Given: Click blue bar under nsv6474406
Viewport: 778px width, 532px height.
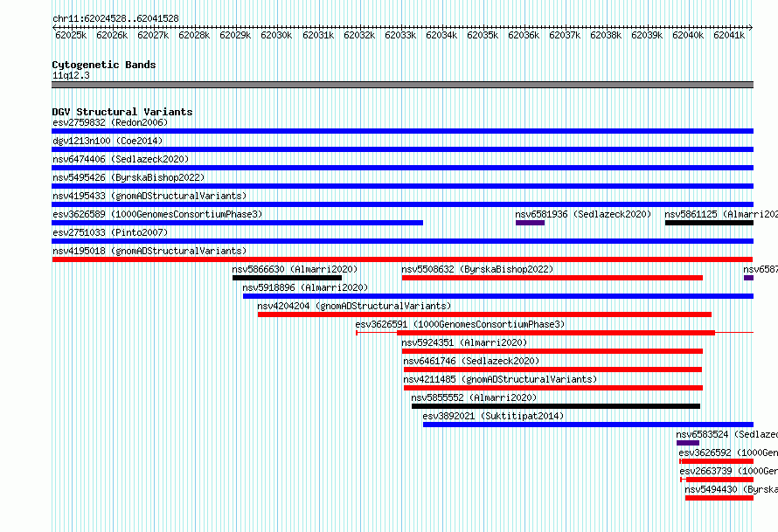Looking at the screenshot, I should (402, 168).
